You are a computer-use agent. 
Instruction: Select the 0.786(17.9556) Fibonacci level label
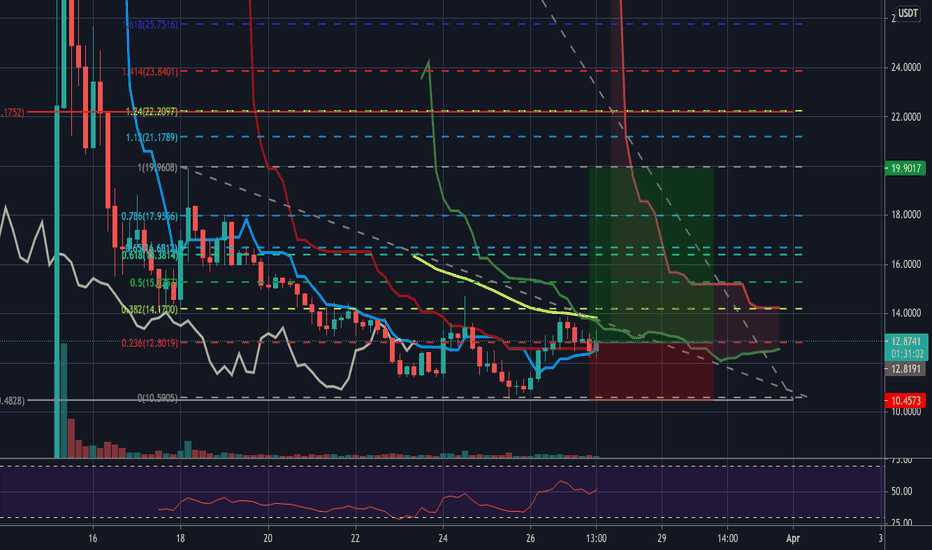[149, 216]
